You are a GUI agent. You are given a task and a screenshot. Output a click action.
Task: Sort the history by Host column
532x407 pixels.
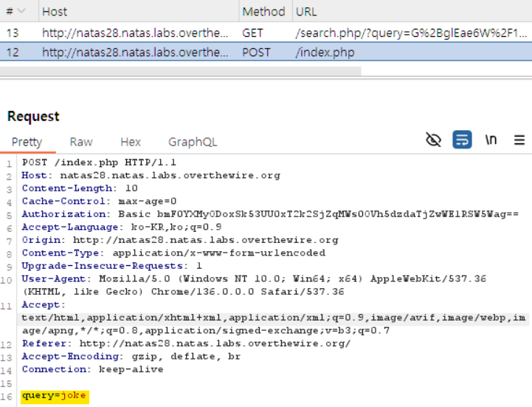(x=55, y=12)
